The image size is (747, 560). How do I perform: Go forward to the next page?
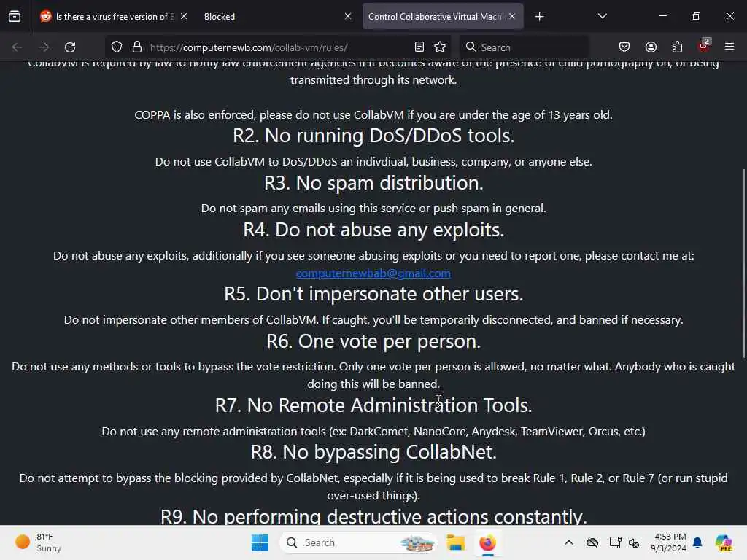44,47
